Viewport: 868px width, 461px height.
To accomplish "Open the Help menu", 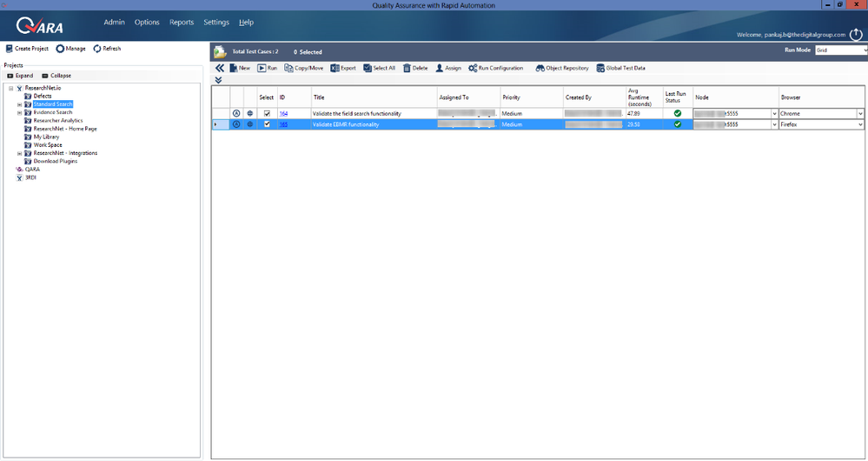I will (x=247, y=22).
